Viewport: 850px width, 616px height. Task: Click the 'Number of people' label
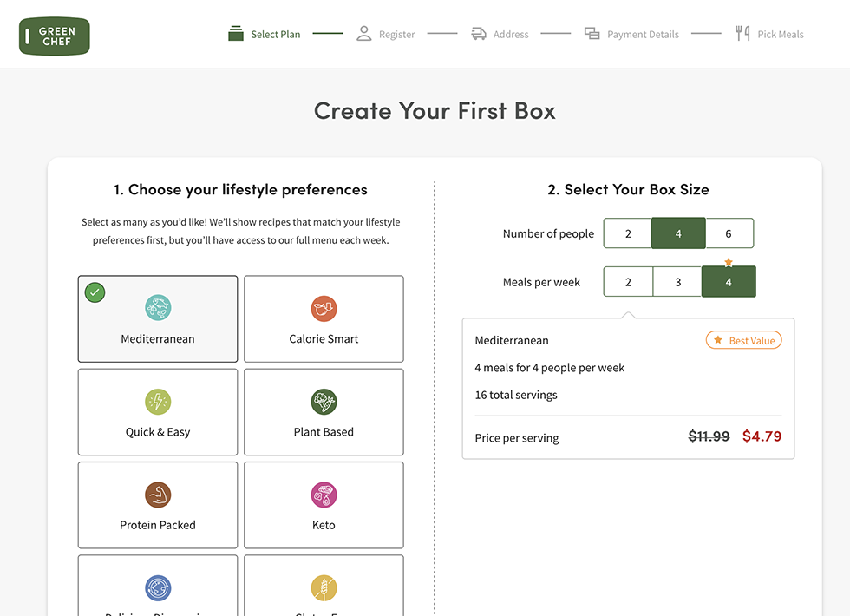click(548, 233)
